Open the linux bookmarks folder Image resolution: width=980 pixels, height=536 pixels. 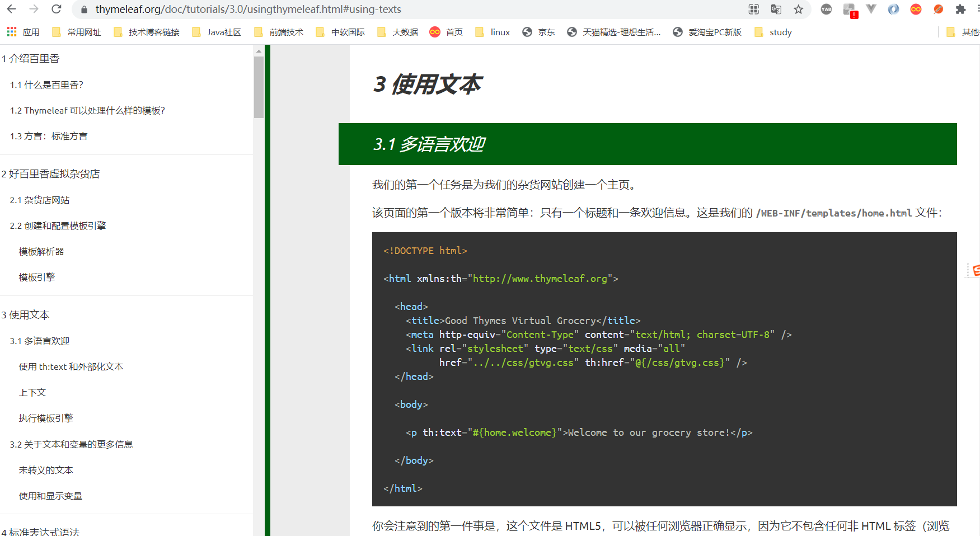493,32
